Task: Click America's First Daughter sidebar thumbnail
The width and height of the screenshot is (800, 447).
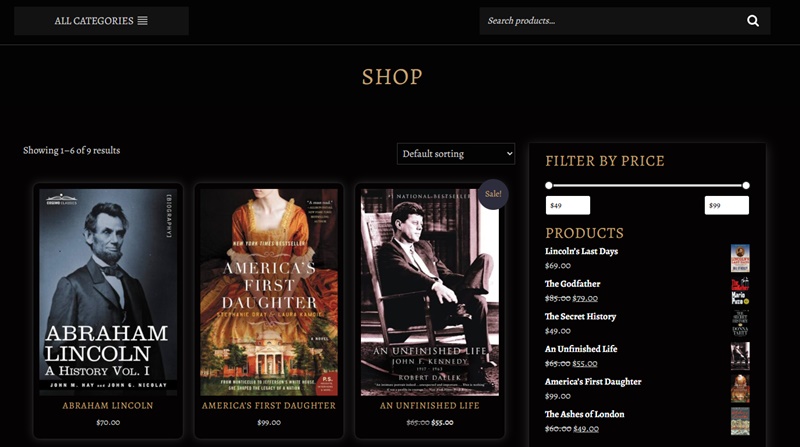Action: point(740,389)
